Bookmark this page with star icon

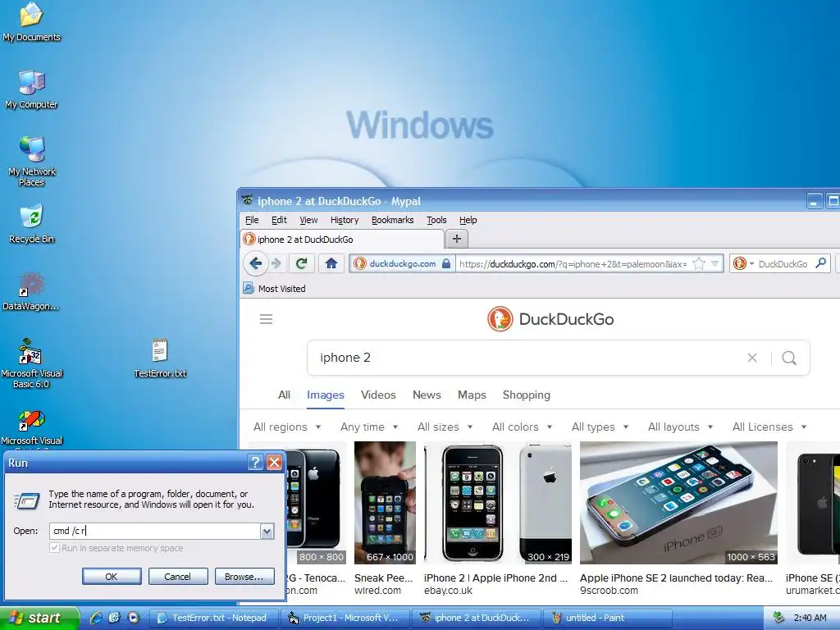(x=699, y=263)
